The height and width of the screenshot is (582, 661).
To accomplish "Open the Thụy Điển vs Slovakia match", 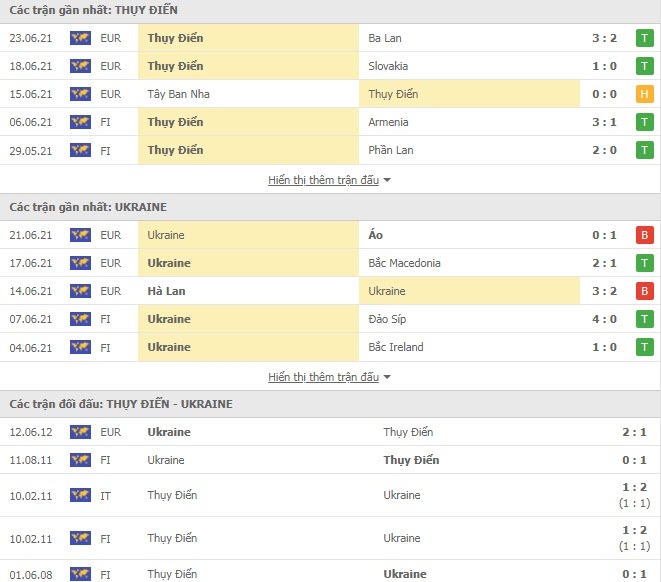I will click(330, 66).
